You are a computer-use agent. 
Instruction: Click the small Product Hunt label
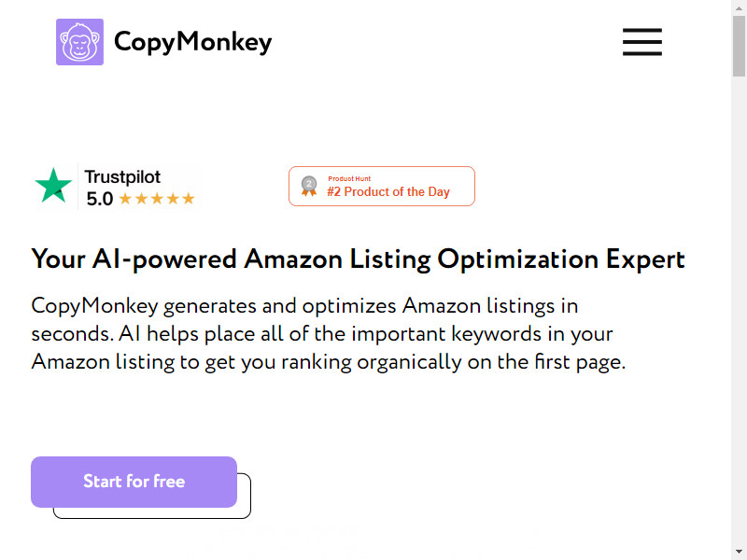349,178
